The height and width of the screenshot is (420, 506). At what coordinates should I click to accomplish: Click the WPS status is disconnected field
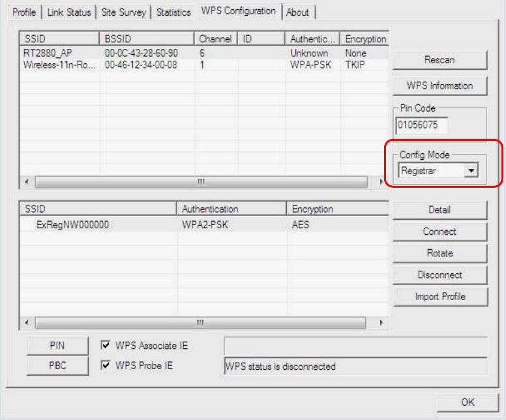point(355,366)
